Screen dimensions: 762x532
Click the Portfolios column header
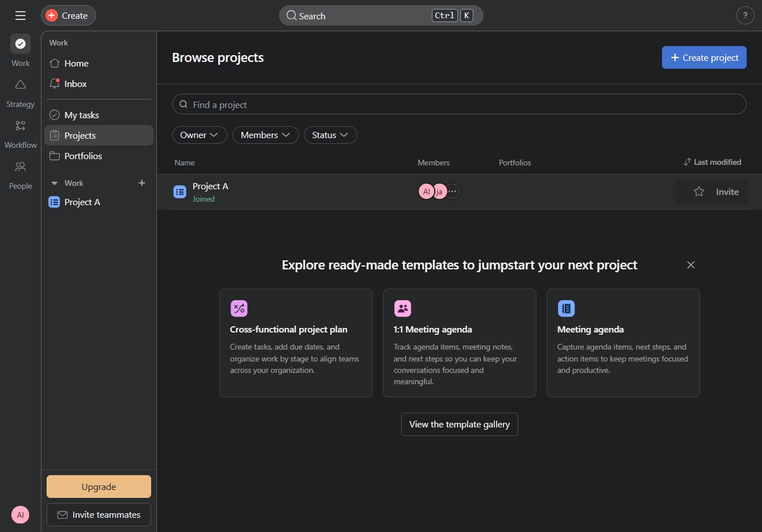coord(515,163)
